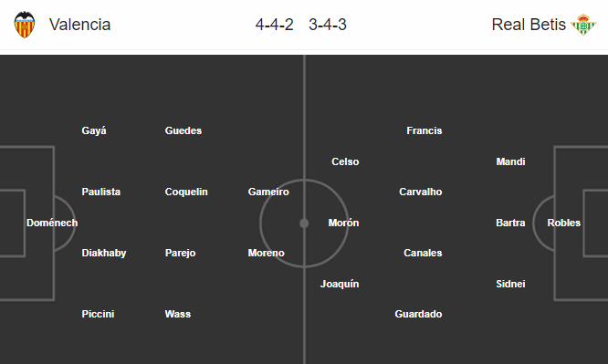Image resolution: width=608 pixels, height=364 pixels.
Task: Click Bartra in Betis defense
Action: 510,223
